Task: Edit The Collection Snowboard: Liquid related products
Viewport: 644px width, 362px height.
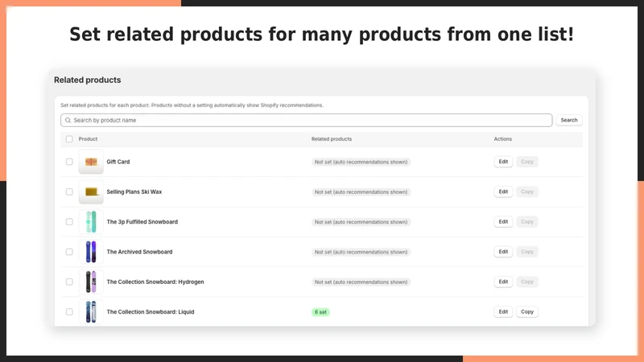Action: (x=503, y=312)
